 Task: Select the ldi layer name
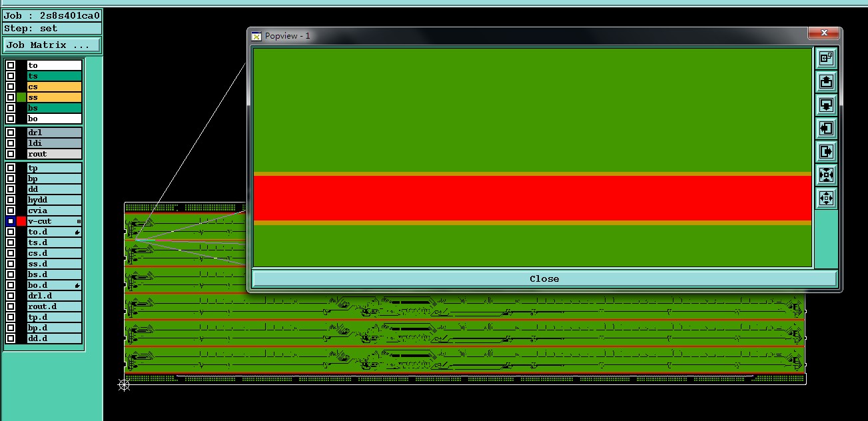pos(55,143)
